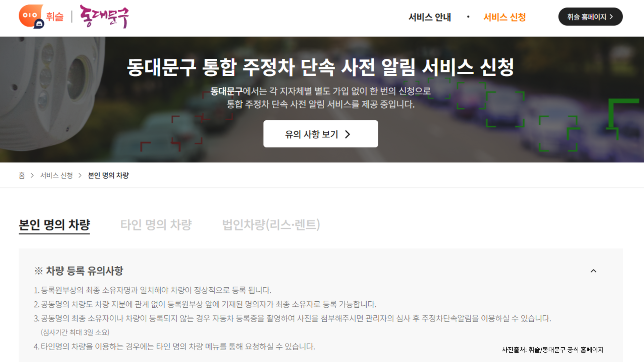The height and width of the screenshot is (362, 644).
Task: Switch to the 타인 명의 차량 tab
Action: 156,225
